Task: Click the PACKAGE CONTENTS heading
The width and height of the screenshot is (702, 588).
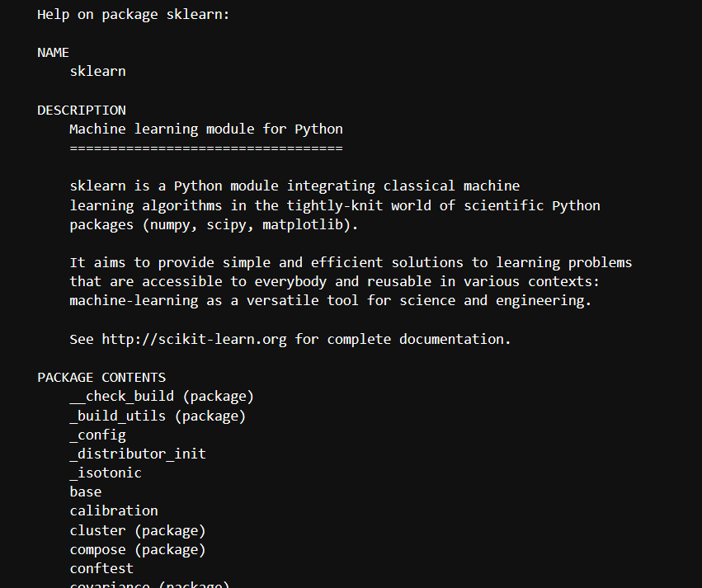Action: pos(101,378)
